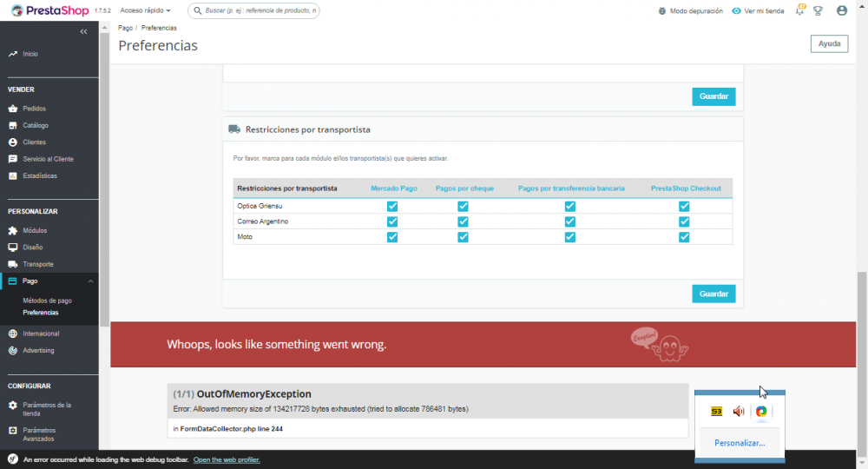868x469 pixels.
Task: Click FormDataCollector.php line 244 text
Action: [x=232, y=428]
